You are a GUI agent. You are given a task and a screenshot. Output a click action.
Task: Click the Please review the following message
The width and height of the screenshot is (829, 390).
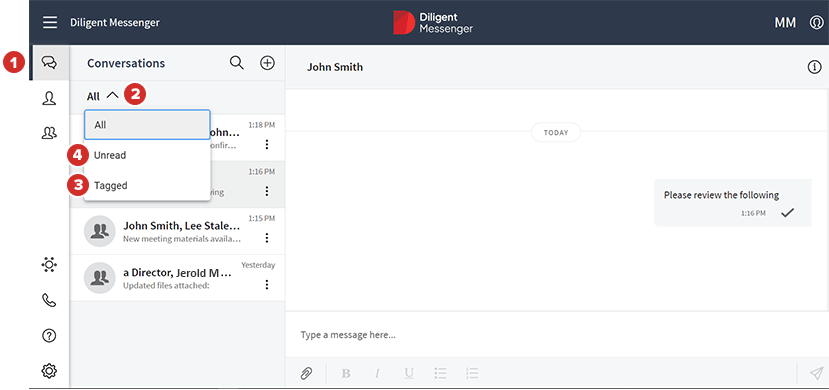coord(732,203)
